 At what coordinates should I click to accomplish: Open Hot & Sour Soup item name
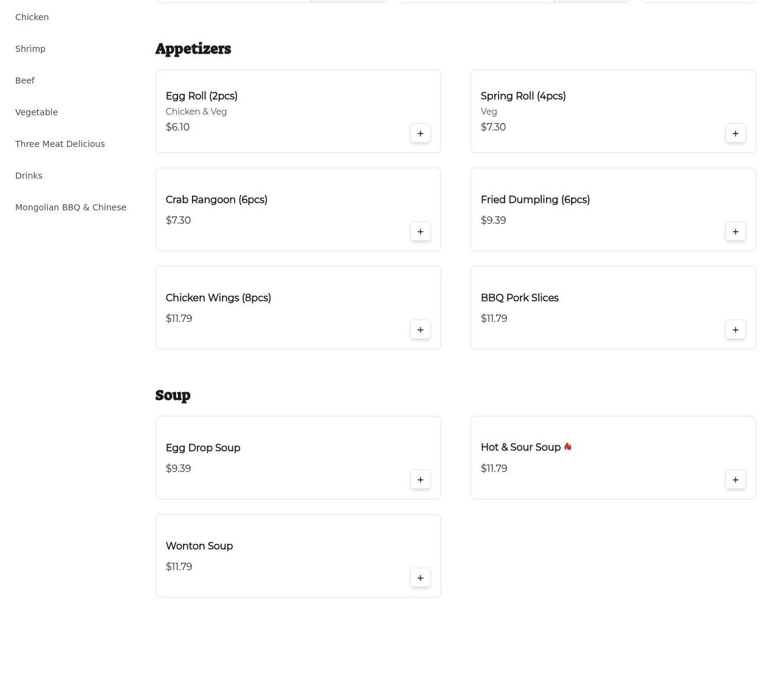click(520, 447)
